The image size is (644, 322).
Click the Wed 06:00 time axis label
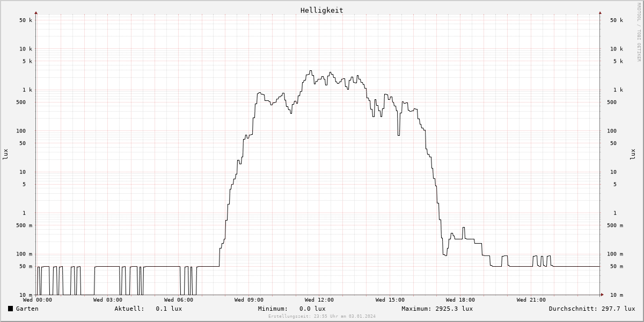tap(179, 300)
